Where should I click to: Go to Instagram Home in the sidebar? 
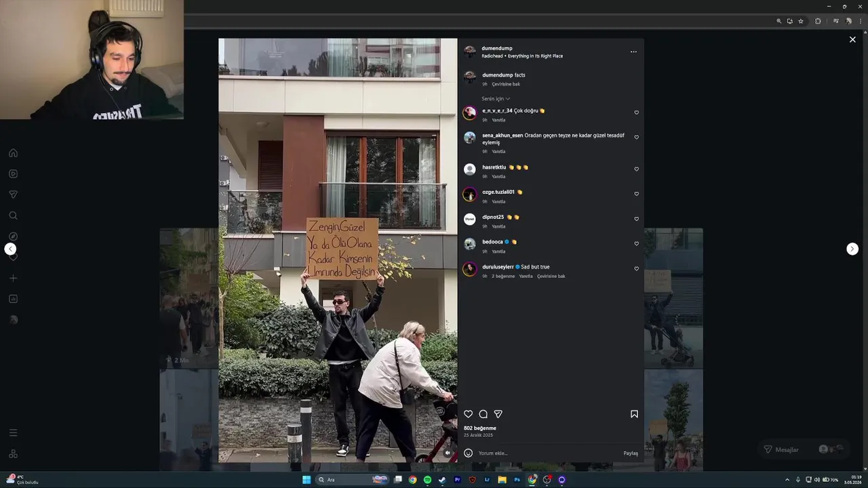pyautogui.click(x=13, y=152)
